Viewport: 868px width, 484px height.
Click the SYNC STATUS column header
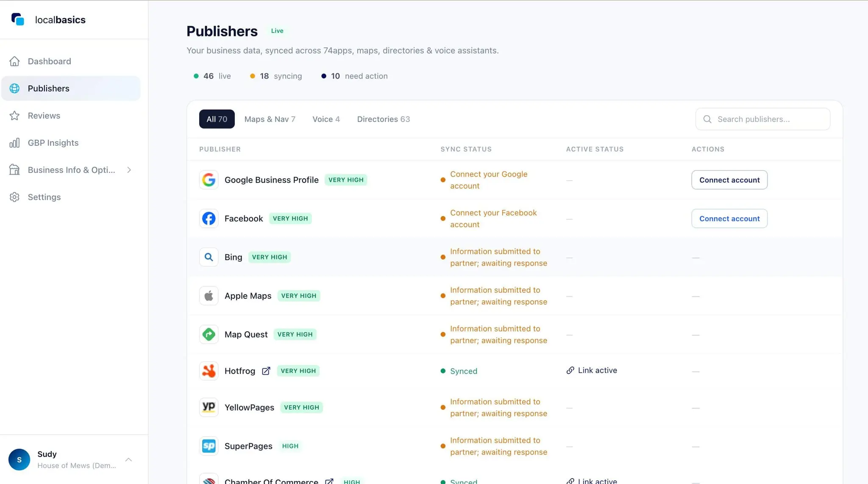pos(466,149)
